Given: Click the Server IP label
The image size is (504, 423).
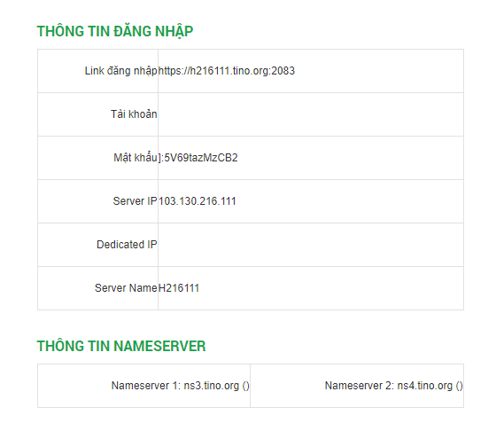Looking at the screenshot, I should pyautogui.click(x=135, y=201).
